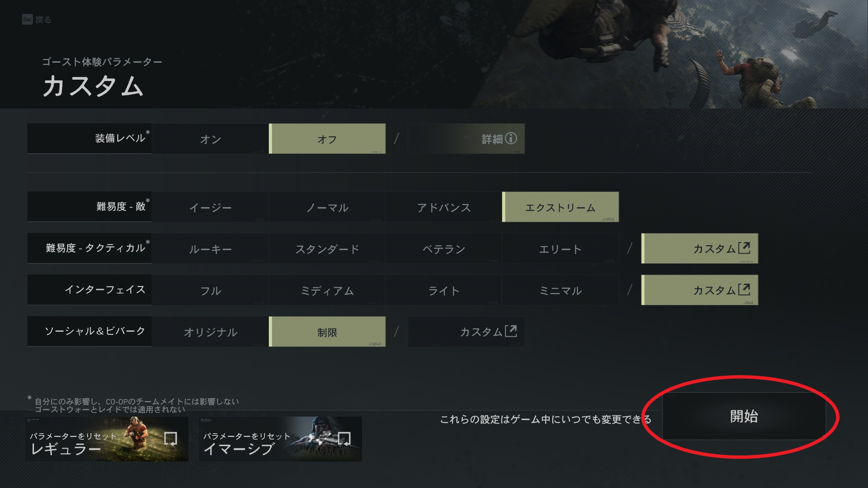Image resolution: width=868 pixels, height=488 pixels.
Task: Select スタンダード tactical difficulty
Action: [x=327, y=249]
